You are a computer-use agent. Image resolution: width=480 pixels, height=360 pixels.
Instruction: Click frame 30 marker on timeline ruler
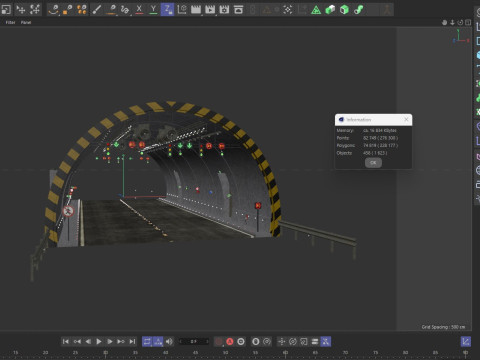tap(106, 352)
